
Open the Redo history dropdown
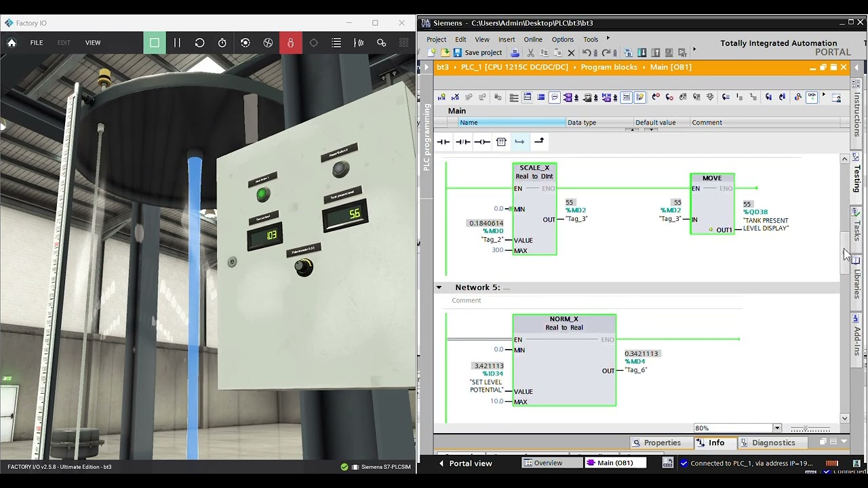point(614,52)
